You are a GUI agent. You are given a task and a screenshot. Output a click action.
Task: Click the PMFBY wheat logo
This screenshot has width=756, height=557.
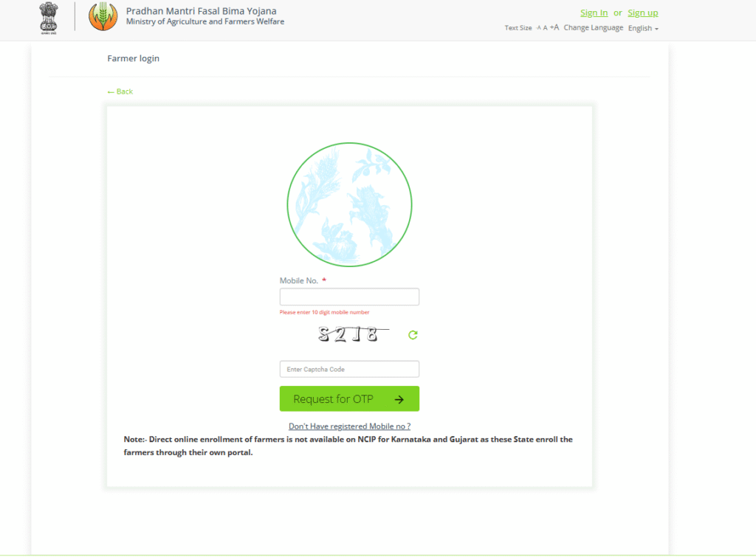click(103, 16)
